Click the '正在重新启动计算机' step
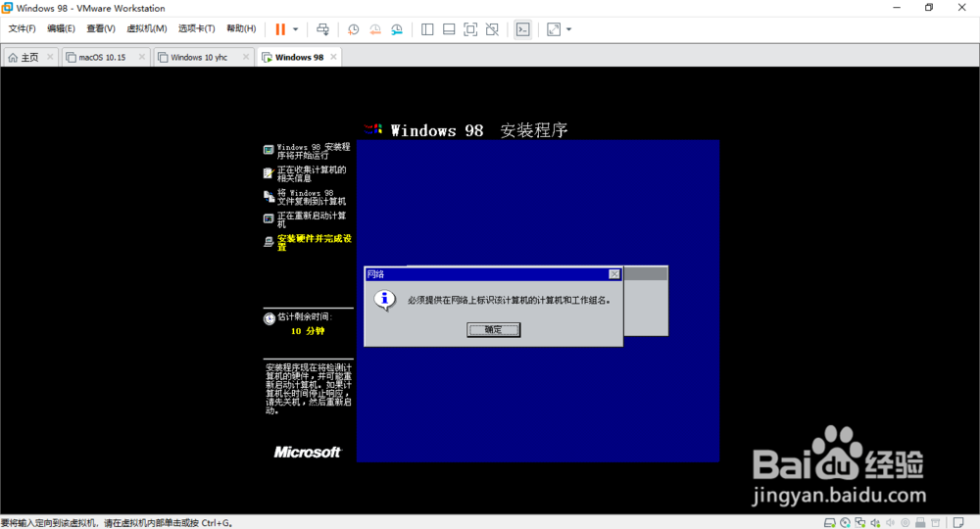Viewport: 980px width, 529px height. tap(312, 219)
